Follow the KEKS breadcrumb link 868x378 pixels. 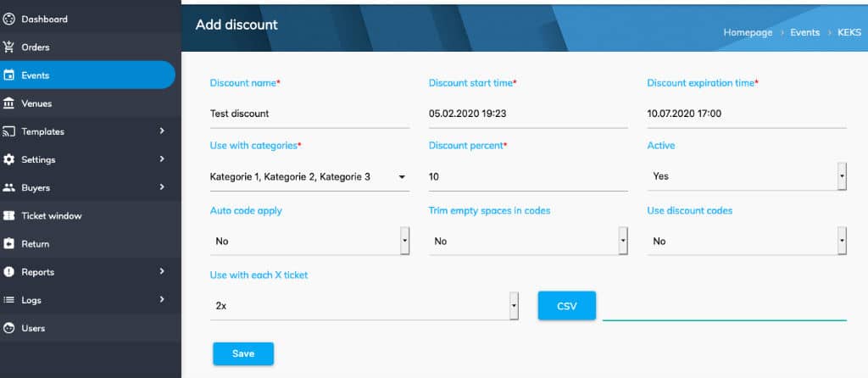849,33
